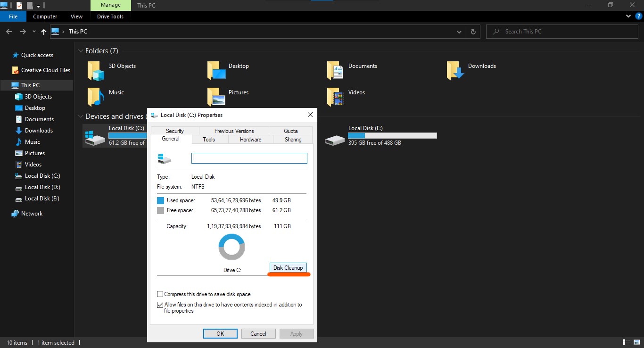Select the Local Disk (C:) drive in the main pane
Viewport: 644px width, 348px height.
(115, 136)
